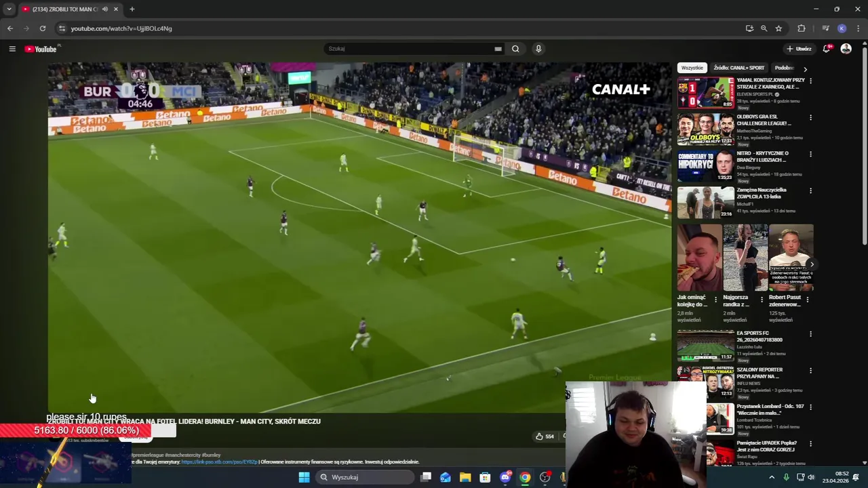Screen dimensions: 868x488
Task: Open 'YAMAL KONTUZJOWANY PRZY STRZALE' video thumbnail
Action: pos(705,92)
